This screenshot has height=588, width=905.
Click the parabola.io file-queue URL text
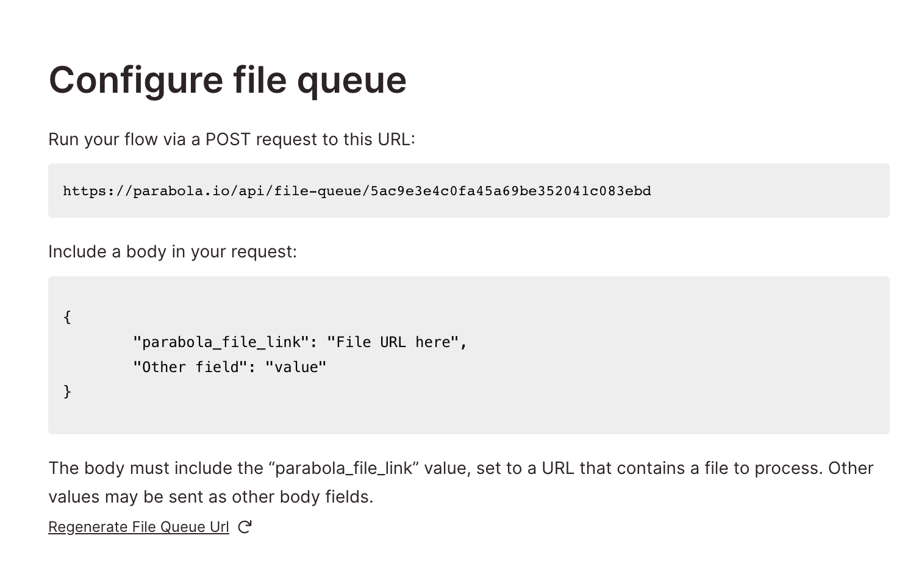pyautogui.click(x=356, y=190)
